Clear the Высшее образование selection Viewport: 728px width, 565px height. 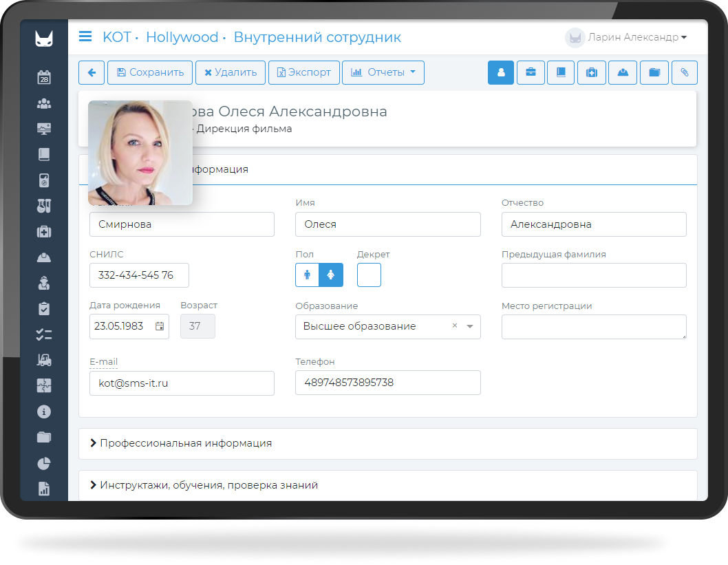tap(455, 326)
